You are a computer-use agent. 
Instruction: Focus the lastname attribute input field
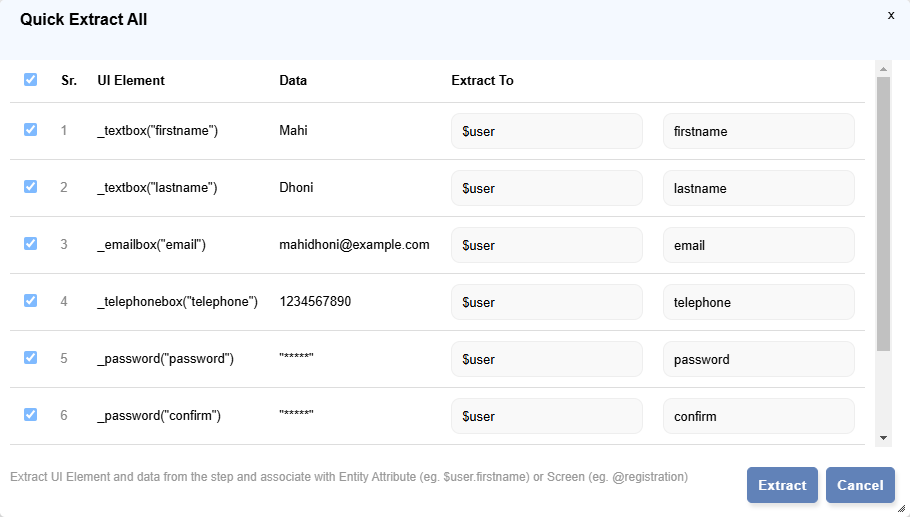[x=758, y=188]
